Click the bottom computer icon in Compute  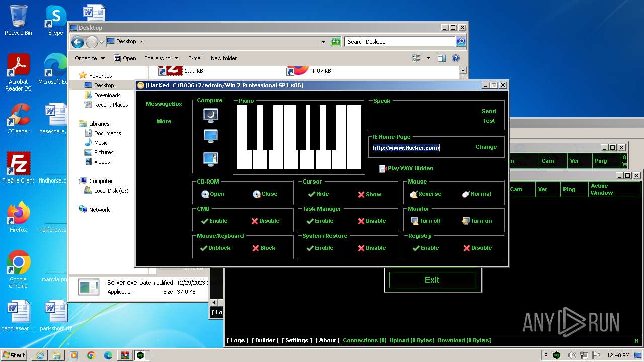(211, 159)
